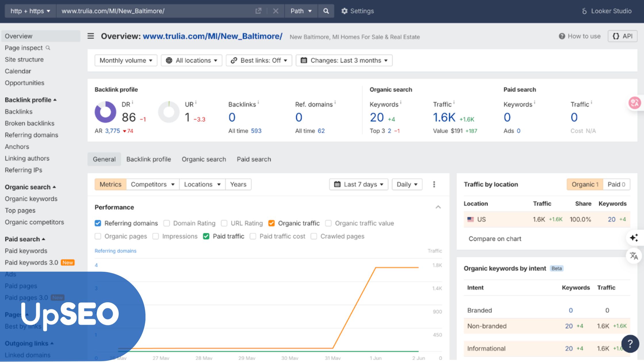Click the UR info icon
Screen dimensions: 644x362
(196, 102)
